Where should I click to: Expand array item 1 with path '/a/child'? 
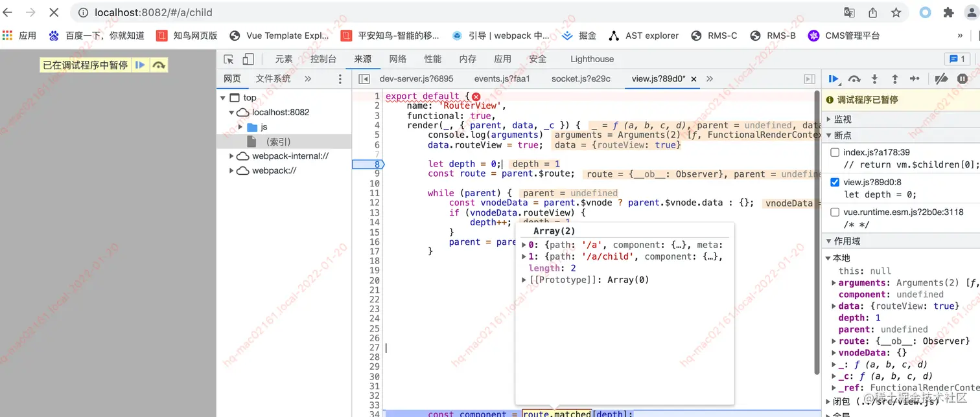(x=524, y=256)
